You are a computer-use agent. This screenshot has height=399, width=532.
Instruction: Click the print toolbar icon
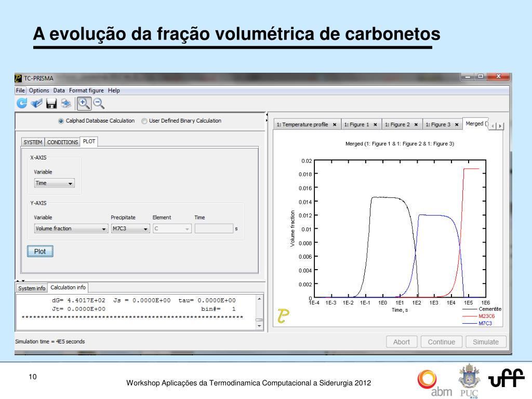coord(66,103)
